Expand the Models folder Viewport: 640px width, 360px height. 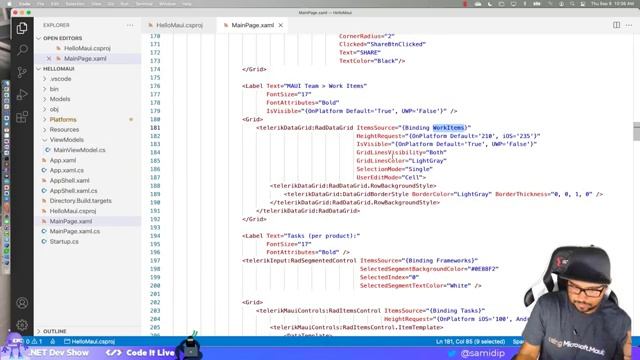point(60,99)
